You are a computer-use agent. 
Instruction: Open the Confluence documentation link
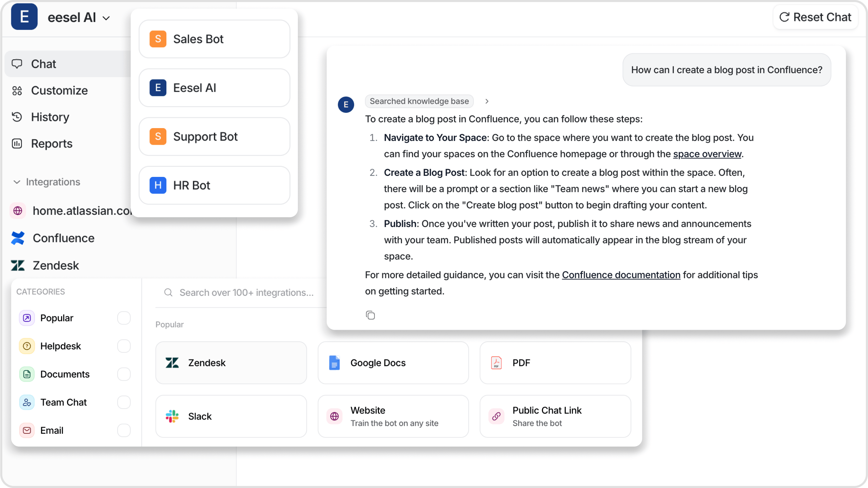tap(621, 275)
